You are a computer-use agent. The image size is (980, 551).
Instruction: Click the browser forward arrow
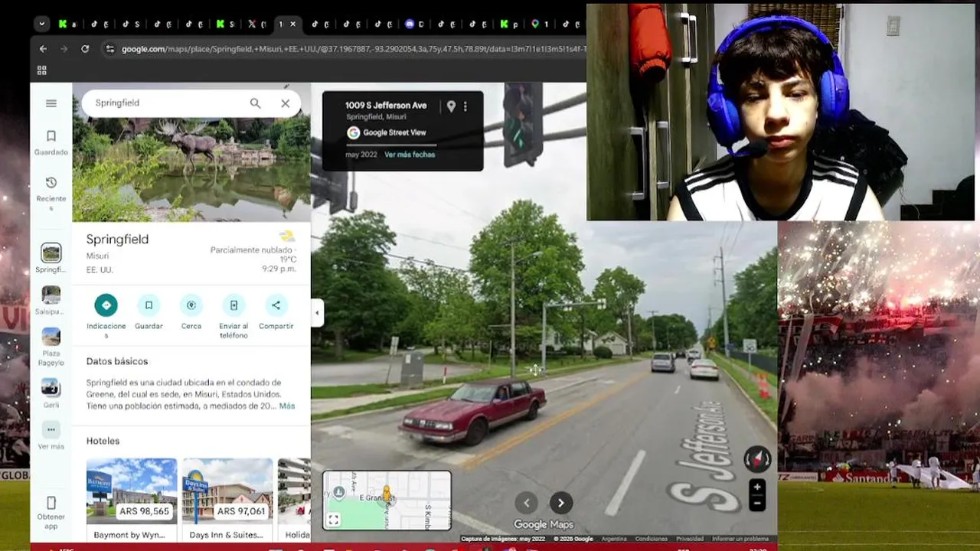point(64,49)
